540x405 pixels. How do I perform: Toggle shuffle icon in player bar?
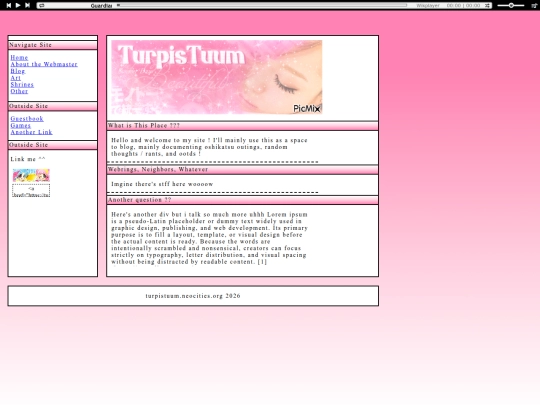point(487,6)
